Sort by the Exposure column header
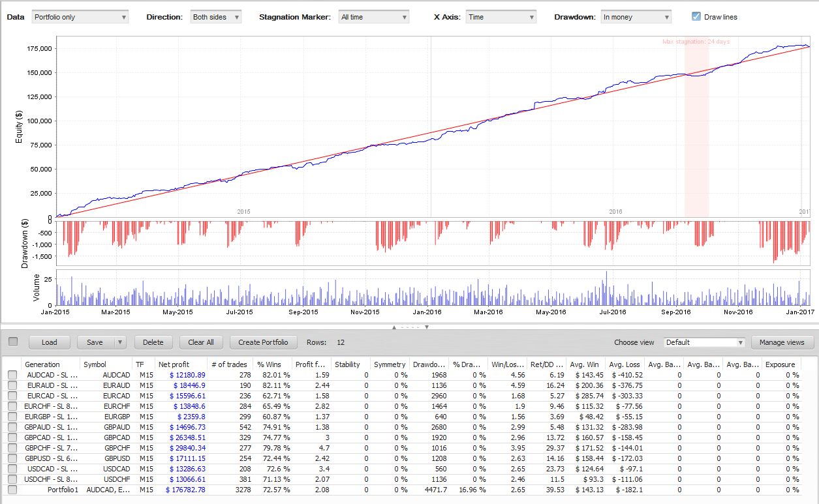Screen dimensions: 819x504 click(782, 364)
